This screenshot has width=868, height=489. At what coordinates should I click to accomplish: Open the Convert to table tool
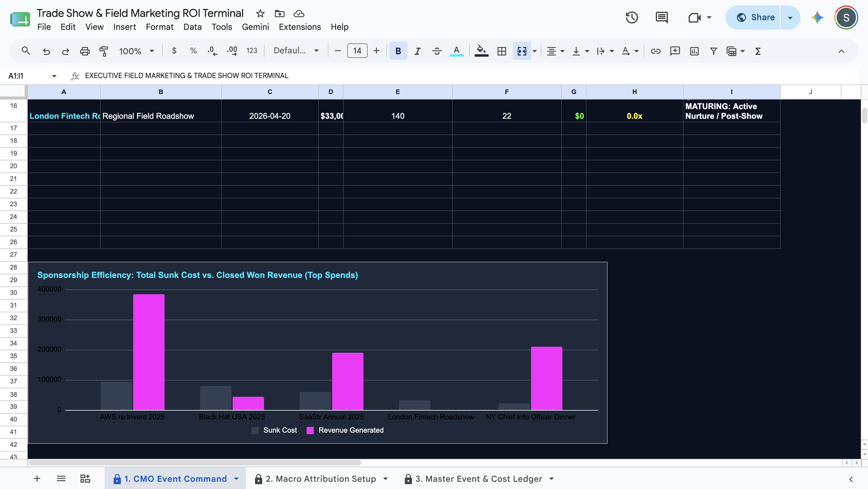731,51
